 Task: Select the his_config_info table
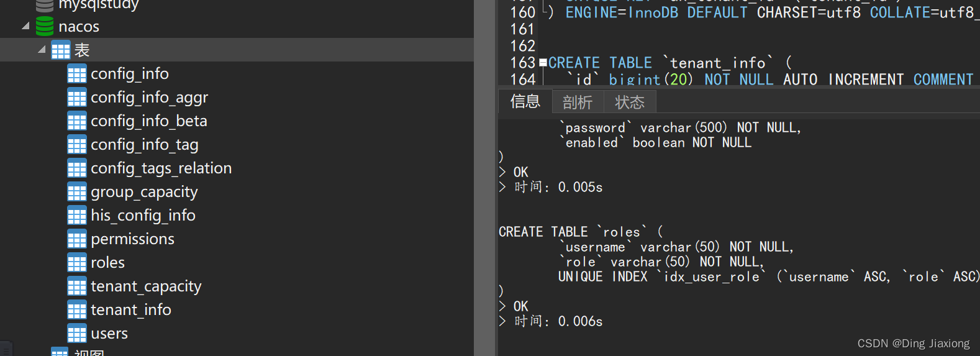(143, 216)
